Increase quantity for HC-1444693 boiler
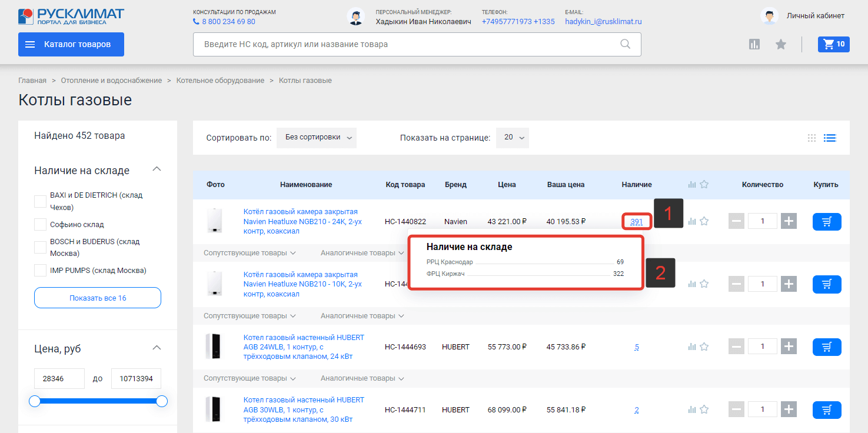868x433 pixels. 789,347
